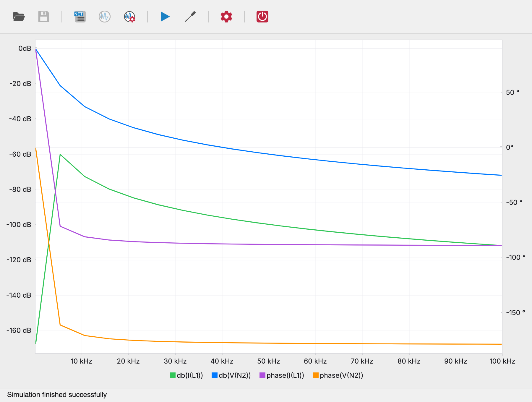The height and width of the screenshot is (402, 532).
Task: Click the -100 dB left axis label
Action: pos(19,225)
